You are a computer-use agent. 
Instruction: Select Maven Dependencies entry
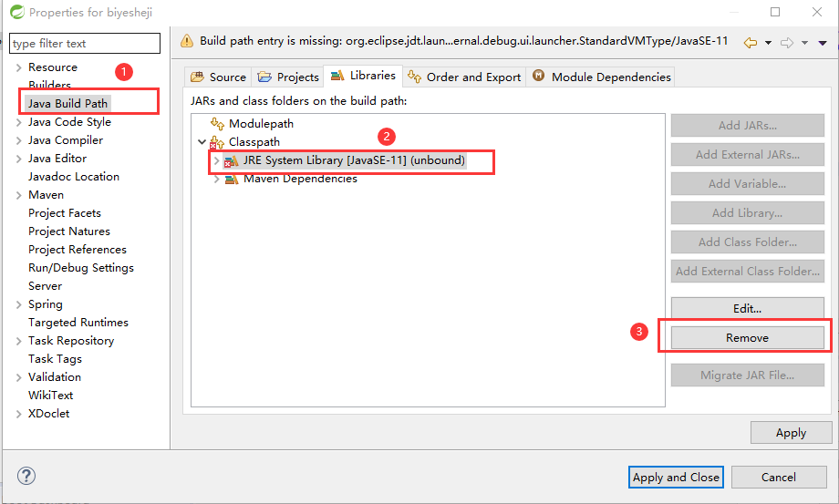[x=300, y=179]
